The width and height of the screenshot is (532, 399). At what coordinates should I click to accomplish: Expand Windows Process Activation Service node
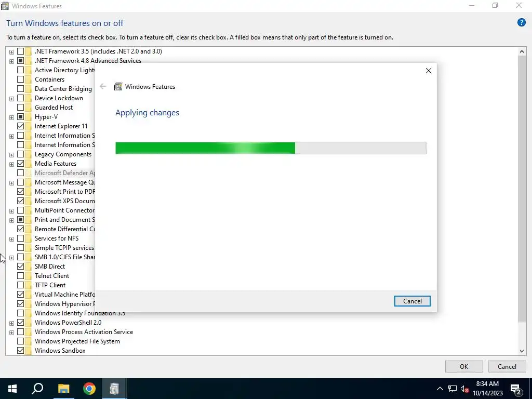pyautogui.click(x=11, y=332)
